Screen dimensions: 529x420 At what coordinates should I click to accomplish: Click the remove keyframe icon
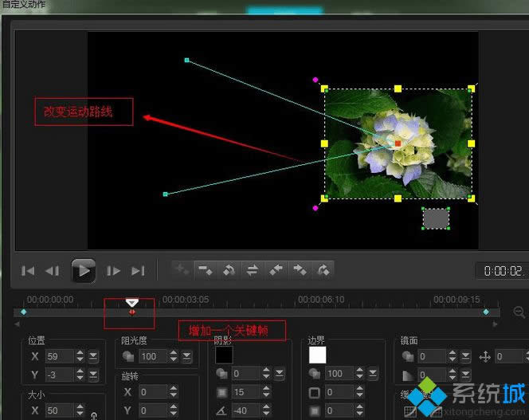point(205,270)
